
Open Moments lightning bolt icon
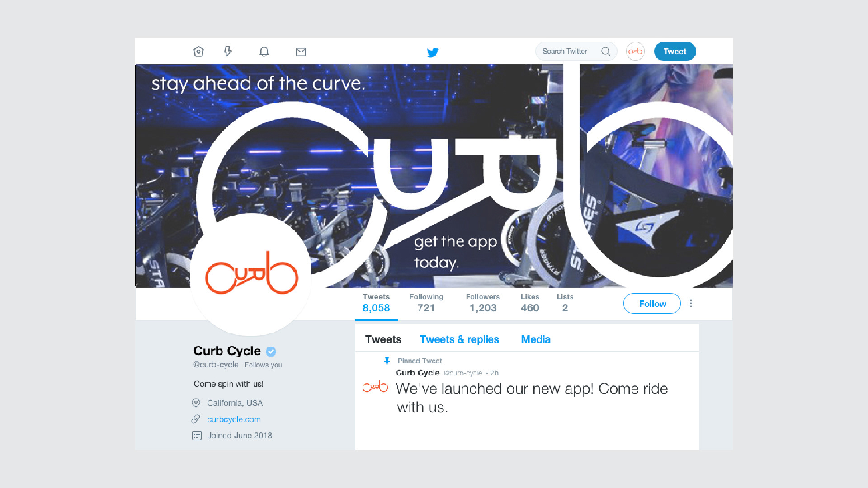[228, 52]
